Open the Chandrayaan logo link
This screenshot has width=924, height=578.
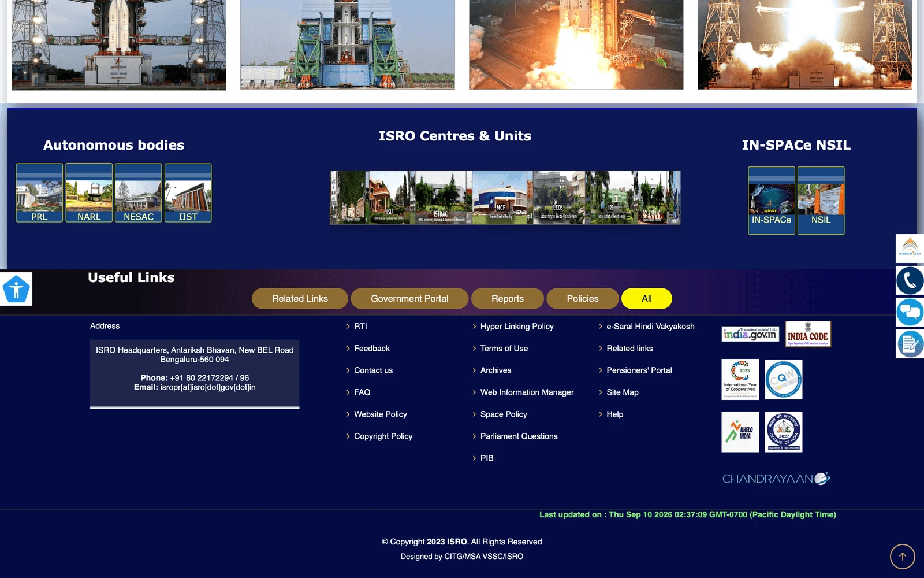[776, 479]
